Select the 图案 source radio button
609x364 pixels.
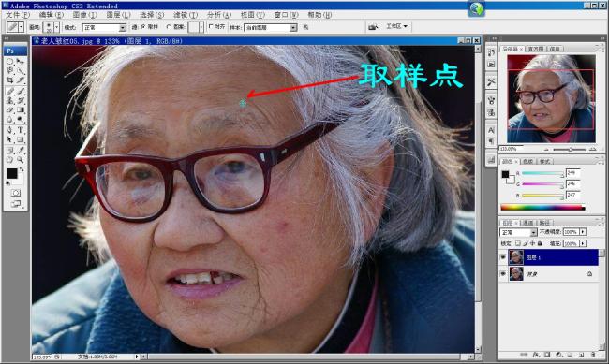(168, 27)
